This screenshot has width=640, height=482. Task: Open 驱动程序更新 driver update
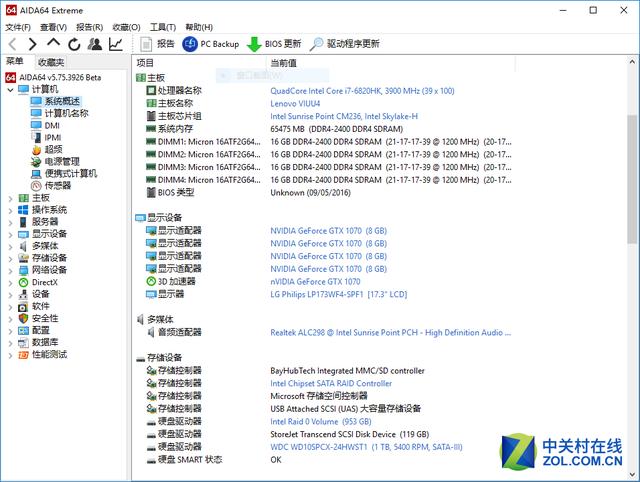(x=345, y=44)
